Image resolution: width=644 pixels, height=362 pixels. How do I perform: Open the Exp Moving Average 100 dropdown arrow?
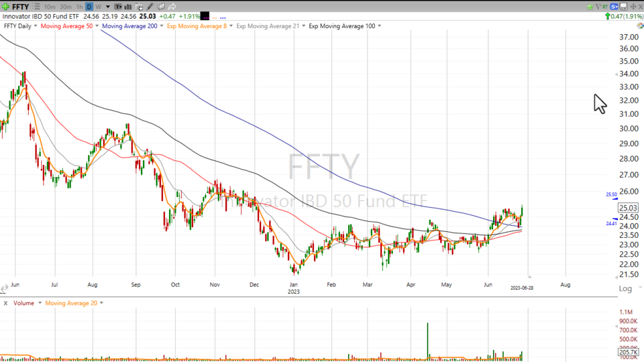[x=379, y=26]
